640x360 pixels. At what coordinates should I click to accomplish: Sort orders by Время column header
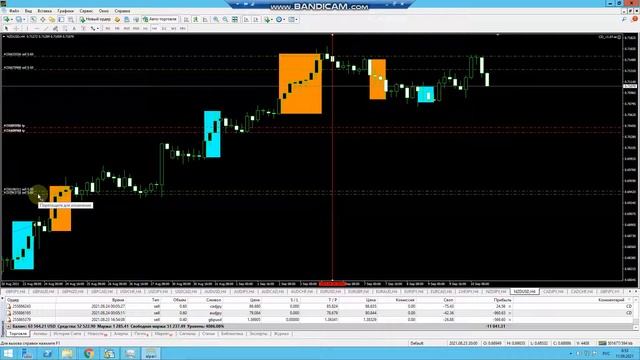coord(118,300)
